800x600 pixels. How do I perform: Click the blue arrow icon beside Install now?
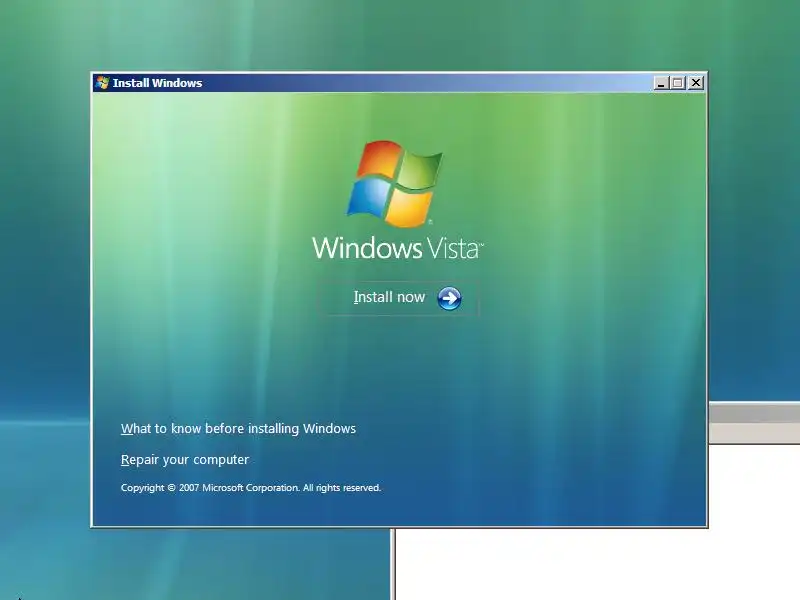coord(449,298)
